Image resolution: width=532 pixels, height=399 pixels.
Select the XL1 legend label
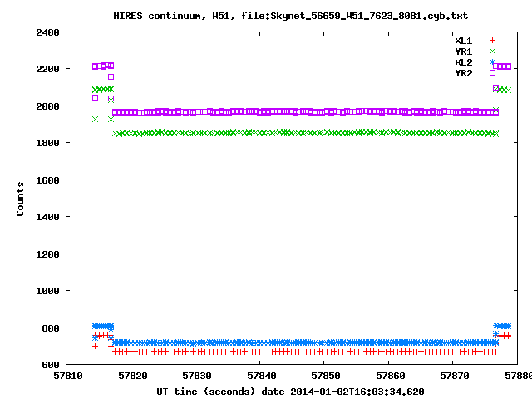464,41
